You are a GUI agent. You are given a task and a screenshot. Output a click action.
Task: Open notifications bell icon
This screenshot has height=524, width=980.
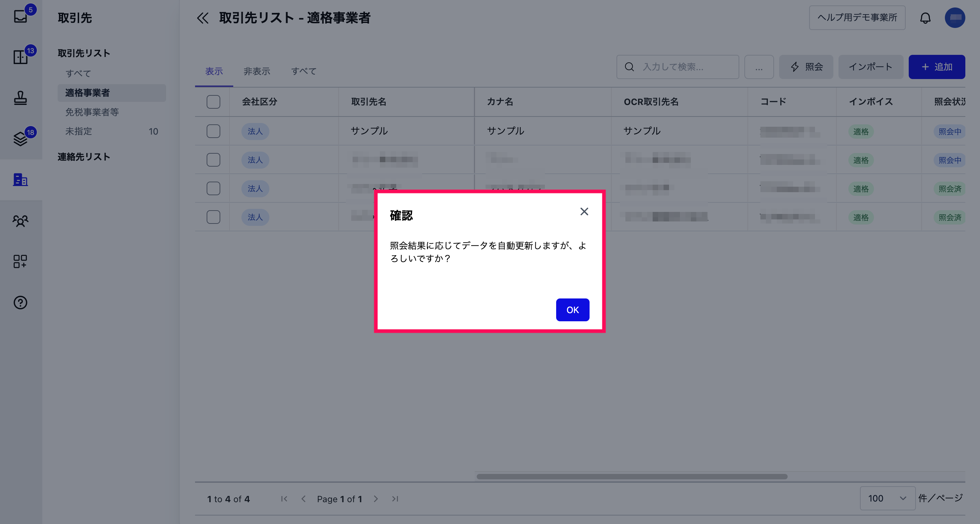[x=925, y=18]
